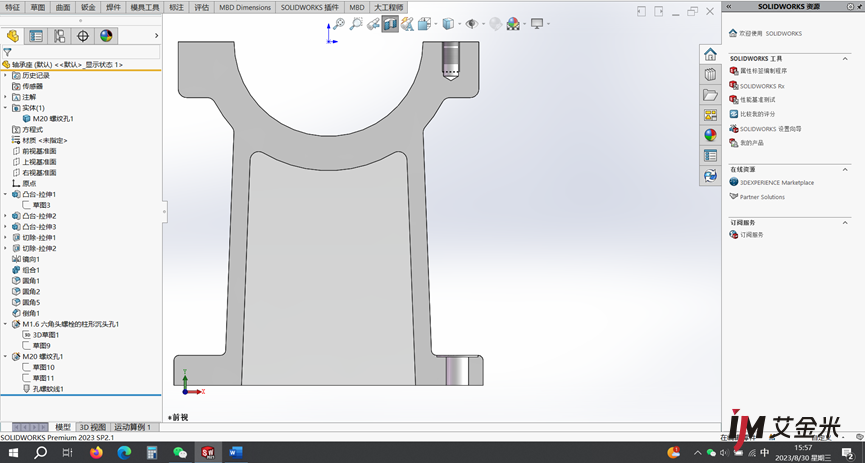Open the Appearances task pane tab

pos(710,135)
